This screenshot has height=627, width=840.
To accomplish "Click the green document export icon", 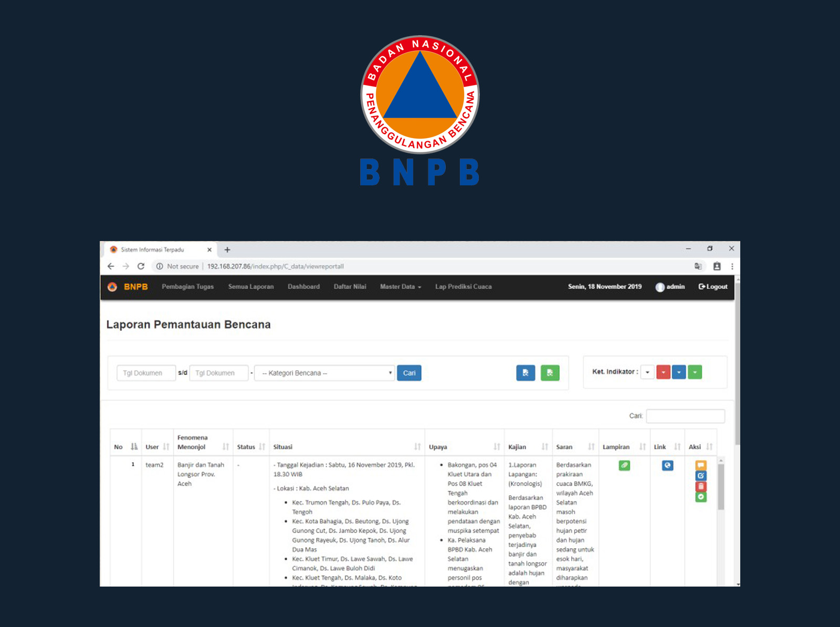I will [550, 373].
